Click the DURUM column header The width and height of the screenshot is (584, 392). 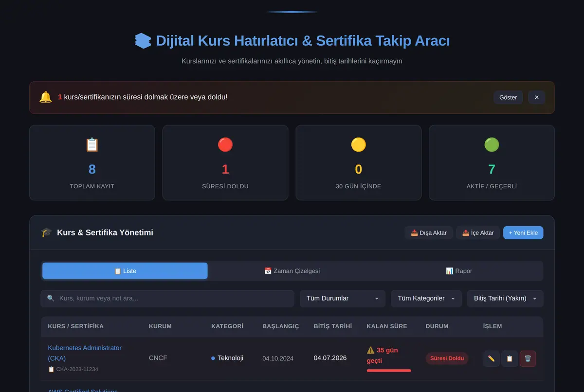click(x=437, y=326)
